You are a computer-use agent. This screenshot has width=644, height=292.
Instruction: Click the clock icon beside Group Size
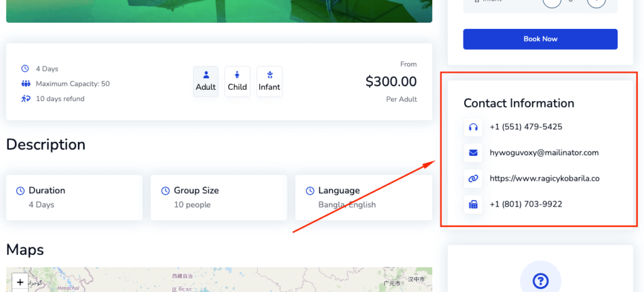165,191
